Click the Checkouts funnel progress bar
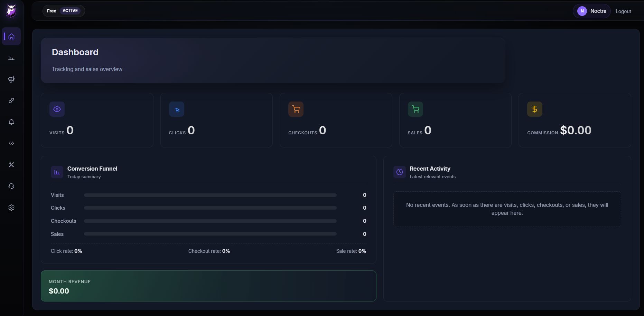This screenshot has width=644, height=316. click(x=210, y=221)
